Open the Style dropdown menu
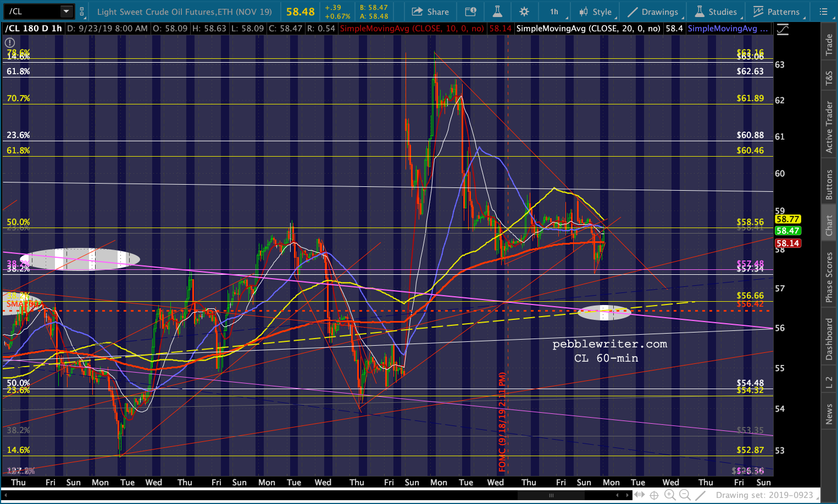 [595, 12]
